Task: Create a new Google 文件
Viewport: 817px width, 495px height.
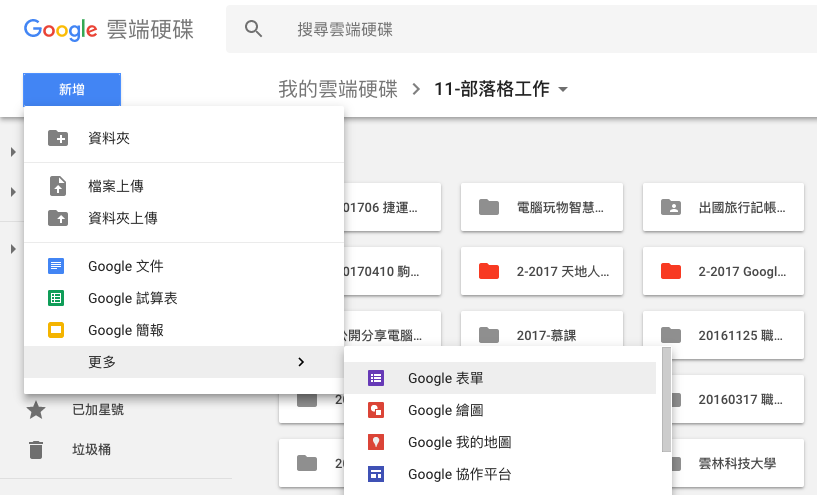Action: click(184, 266)
